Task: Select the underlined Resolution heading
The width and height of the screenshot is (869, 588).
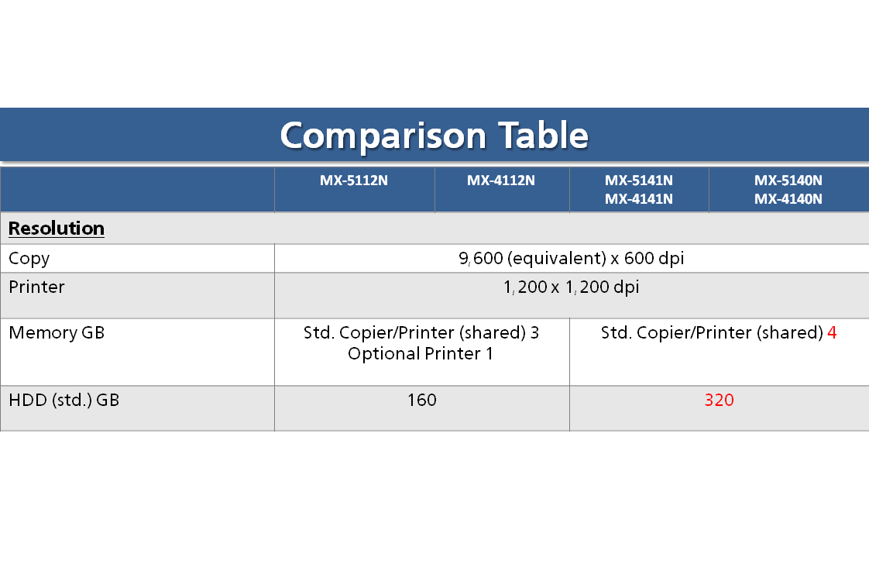Action: point(57,229)
